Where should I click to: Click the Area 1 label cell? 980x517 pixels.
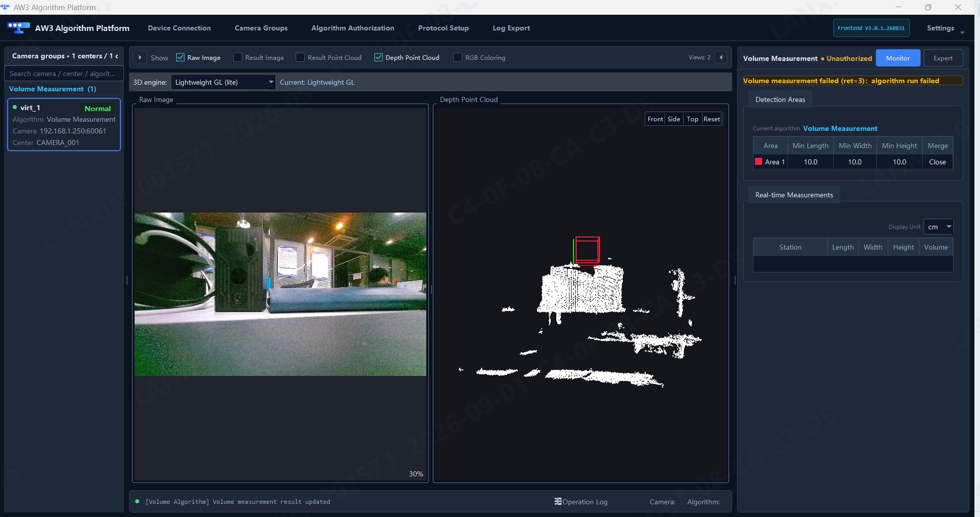click(770, 162)
